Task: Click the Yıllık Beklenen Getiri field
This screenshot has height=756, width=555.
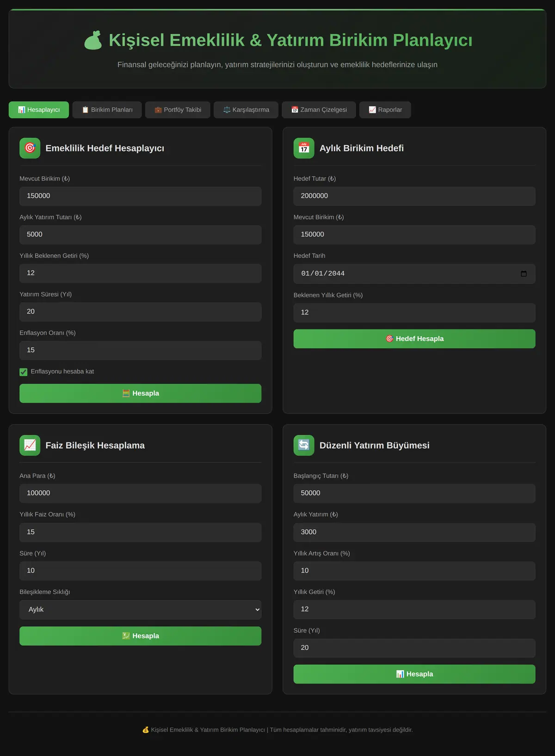Action: tap(141, 273)
